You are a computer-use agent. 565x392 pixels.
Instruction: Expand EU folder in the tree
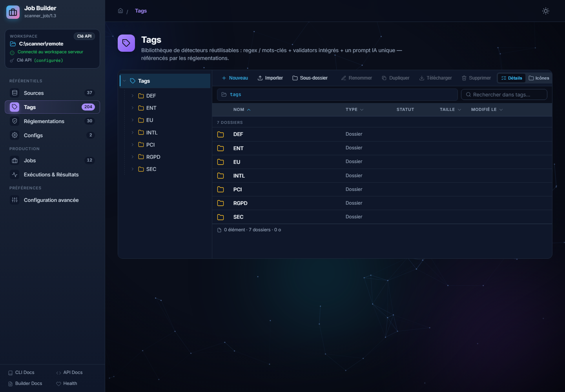133,120
